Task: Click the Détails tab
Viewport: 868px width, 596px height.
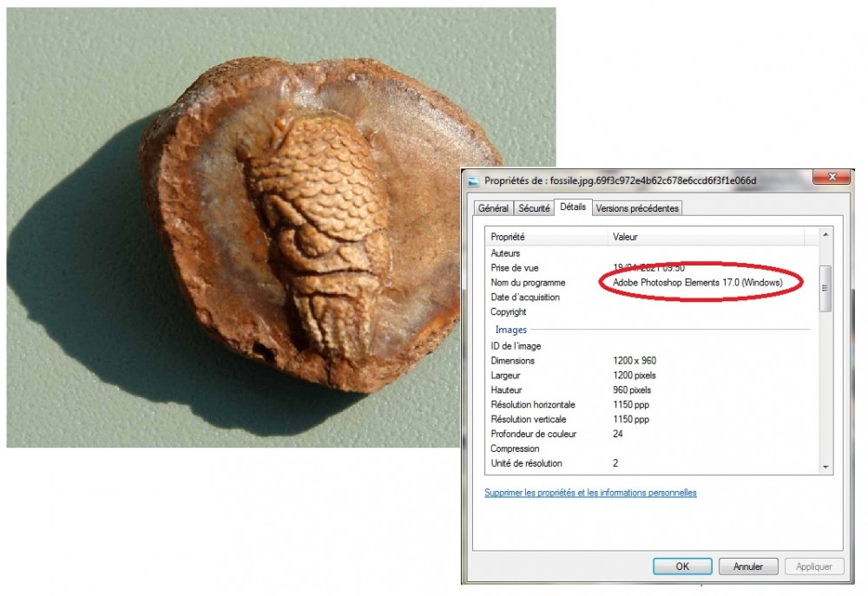Action: 573,207
